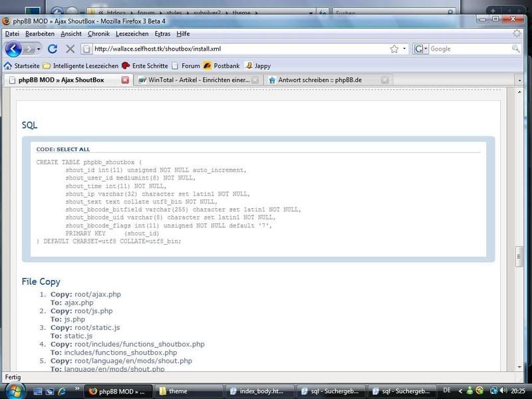Click SELECT ALL above the SQL code

[x=73, y=149]
